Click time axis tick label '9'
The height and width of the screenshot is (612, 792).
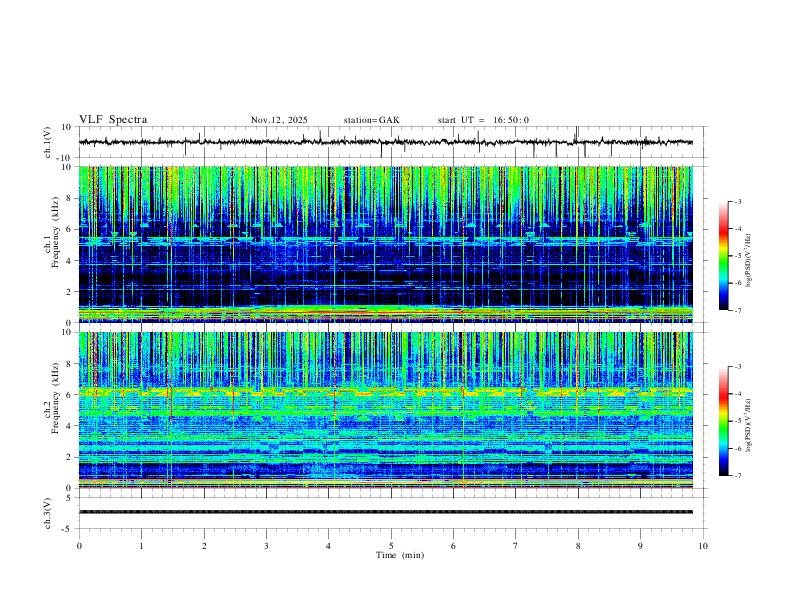point(640,546)
